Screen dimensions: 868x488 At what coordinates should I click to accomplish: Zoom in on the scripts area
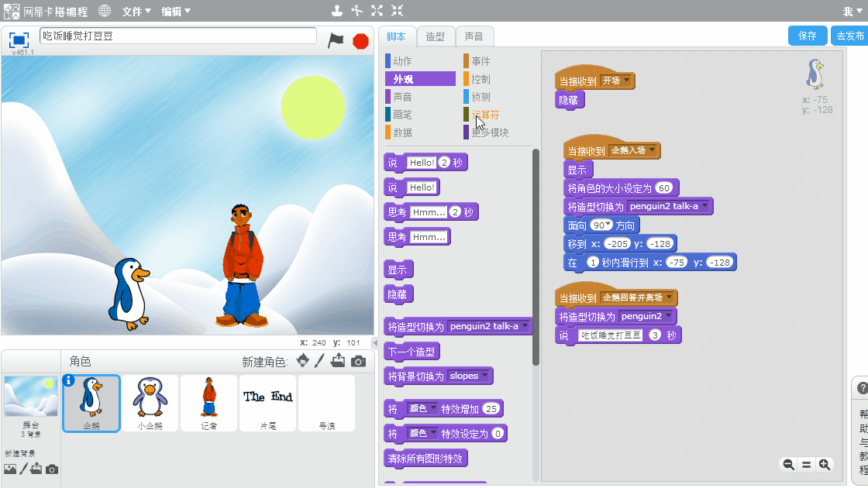click(x=825, y=464)
